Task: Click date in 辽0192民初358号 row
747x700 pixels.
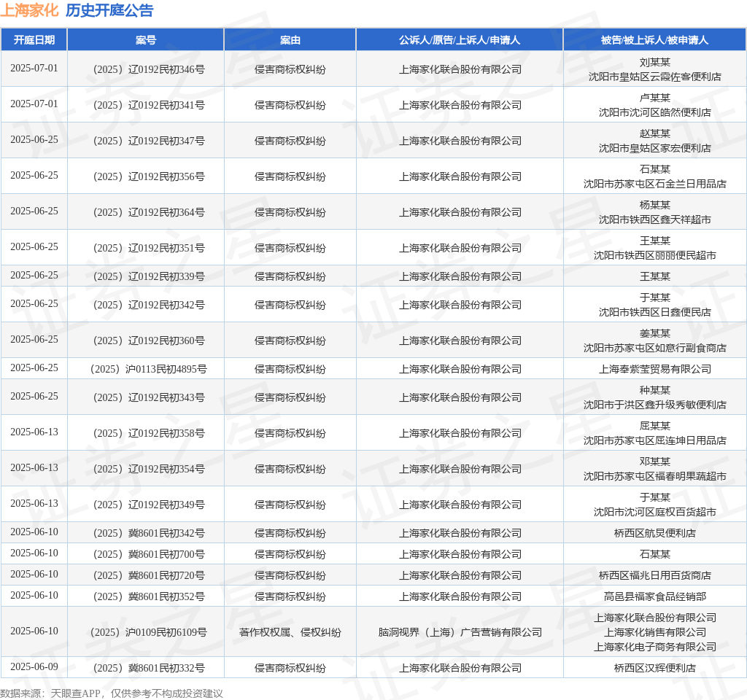Action: 34,432
